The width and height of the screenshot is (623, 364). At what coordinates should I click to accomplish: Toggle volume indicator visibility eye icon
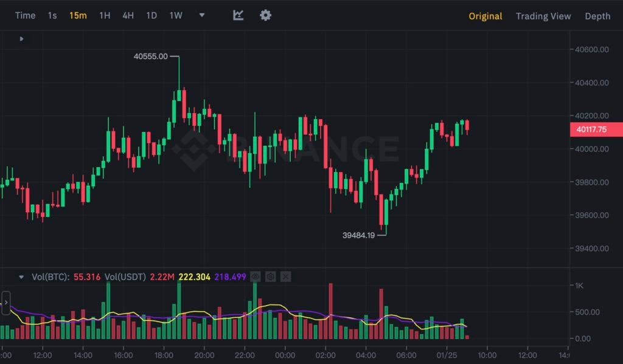pyautogui.click(x=256, y=276)
